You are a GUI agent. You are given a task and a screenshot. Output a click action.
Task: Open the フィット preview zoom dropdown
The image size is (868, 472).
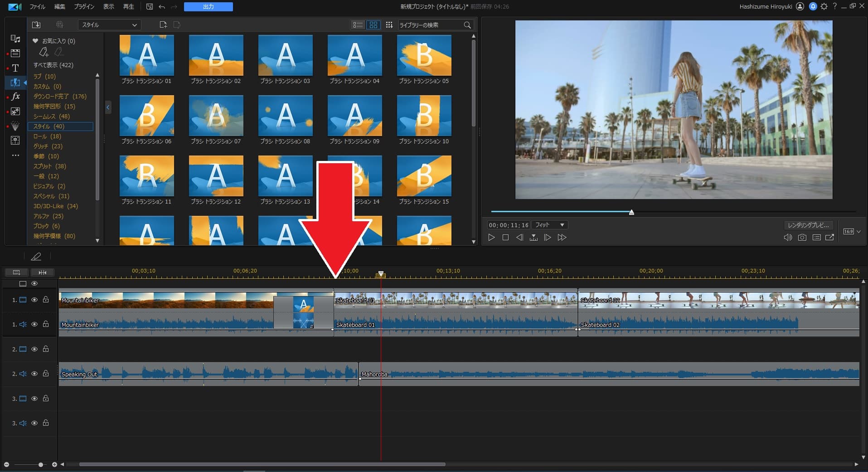550,225
